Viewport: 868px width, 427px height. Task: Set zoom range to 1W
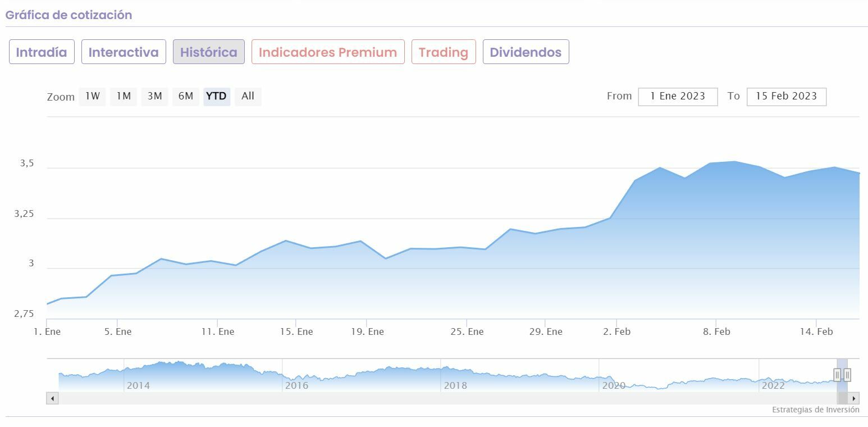pyautogui.click(x=93, y=96)
